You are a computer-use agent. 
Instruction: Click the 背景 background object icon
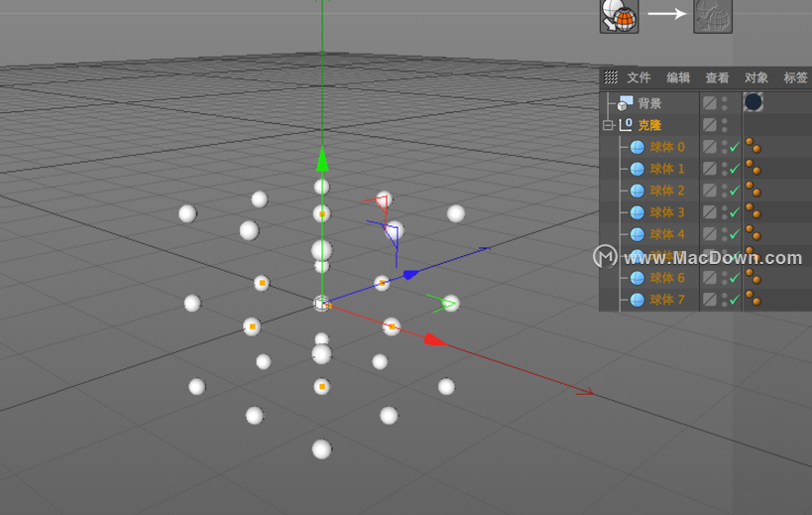pos(625,103)
